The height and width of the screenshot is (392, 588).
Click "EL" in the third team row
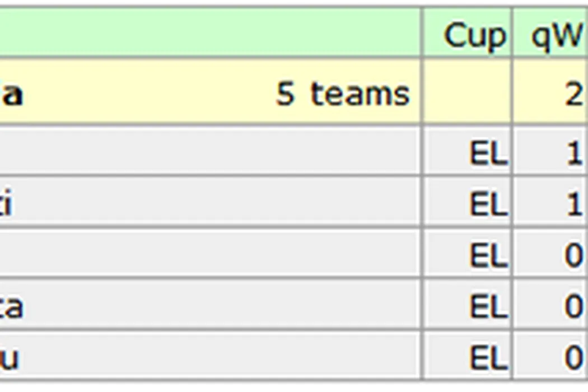coord(488,256)
